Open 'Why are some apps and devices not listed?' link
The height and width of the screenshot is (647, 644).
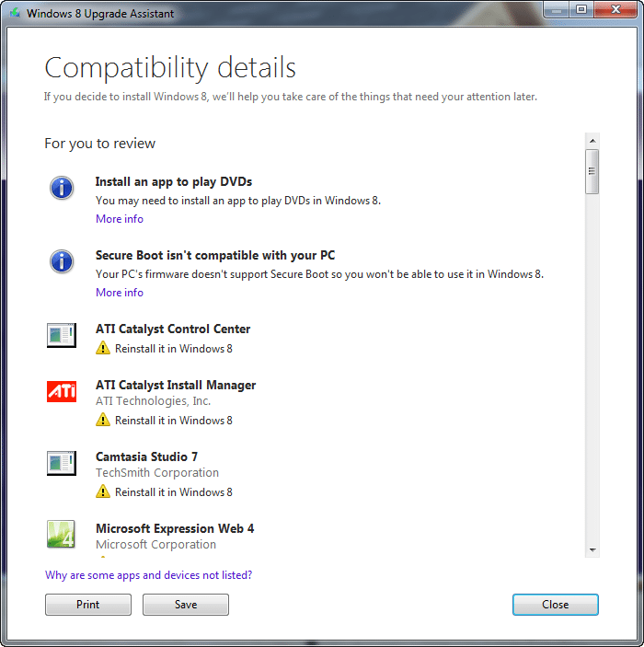148,575
